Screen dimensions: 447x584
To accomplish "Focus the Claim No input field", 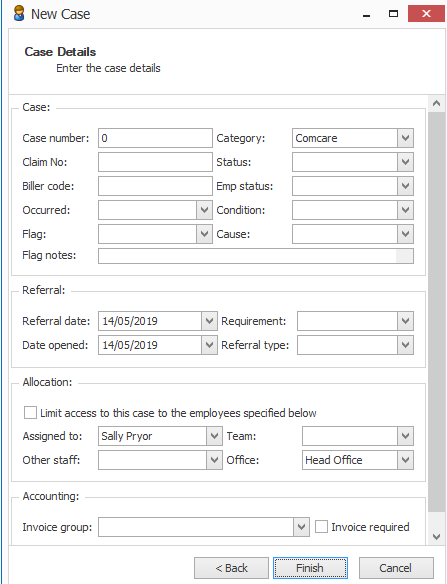I will (x=155, y=162).
